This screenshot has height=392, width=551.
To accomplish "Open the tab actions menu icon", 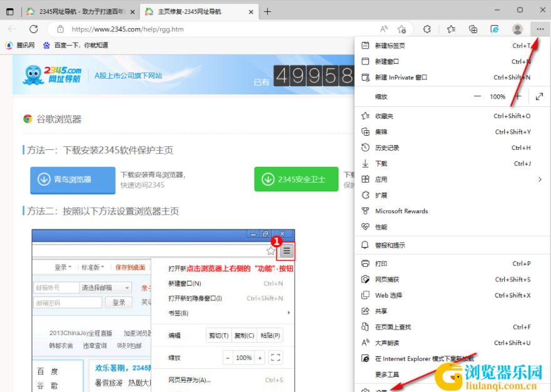I will click(x=10, y=12).
